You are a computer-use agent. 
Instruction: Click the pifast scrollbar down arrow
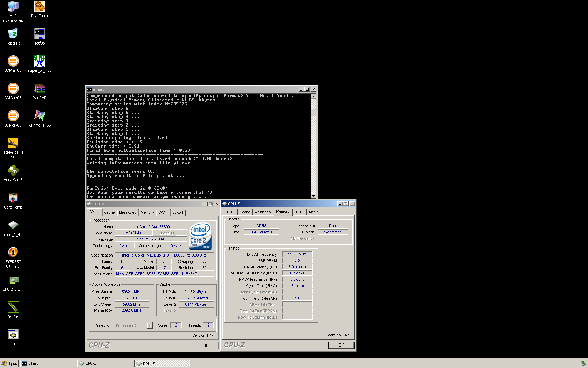tap(314, 196)
